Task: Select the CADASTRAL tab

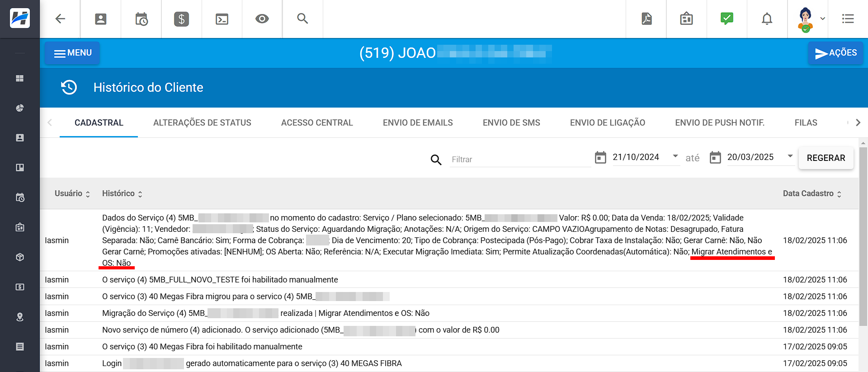Action: pos(99,122)
